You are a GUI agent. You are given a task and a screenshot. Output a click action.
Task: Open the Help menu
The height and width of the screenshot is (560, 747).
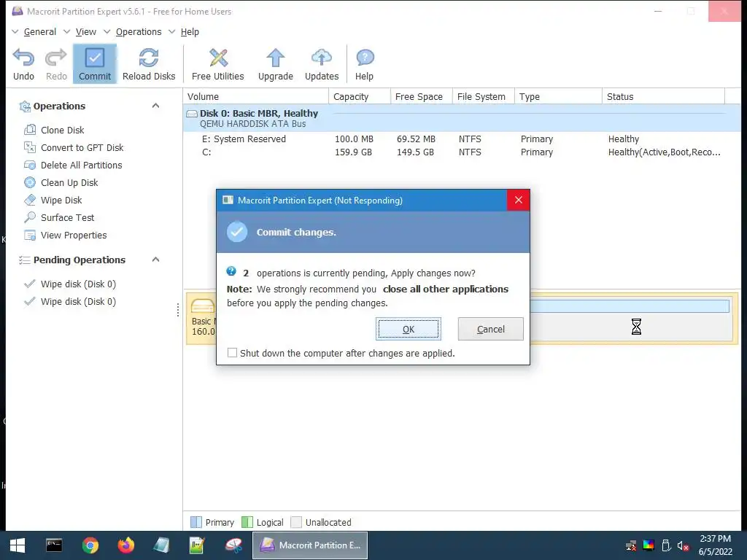pos(190,32)
